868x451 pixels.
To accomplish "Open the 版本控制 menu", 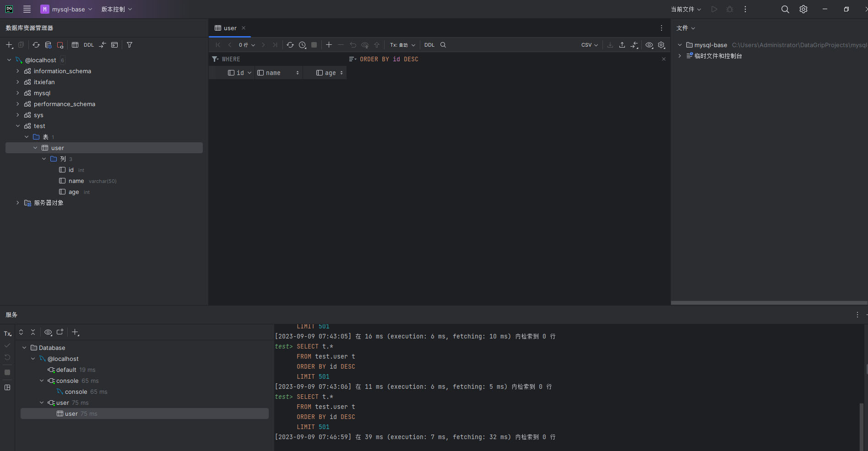I will [x=116, y=9].
